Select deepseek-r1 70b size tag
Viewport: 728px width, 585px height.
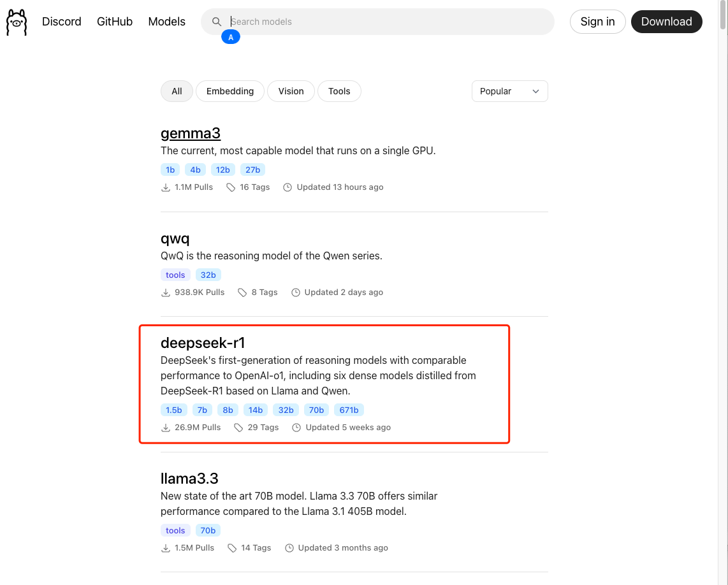tap(316, 410)
